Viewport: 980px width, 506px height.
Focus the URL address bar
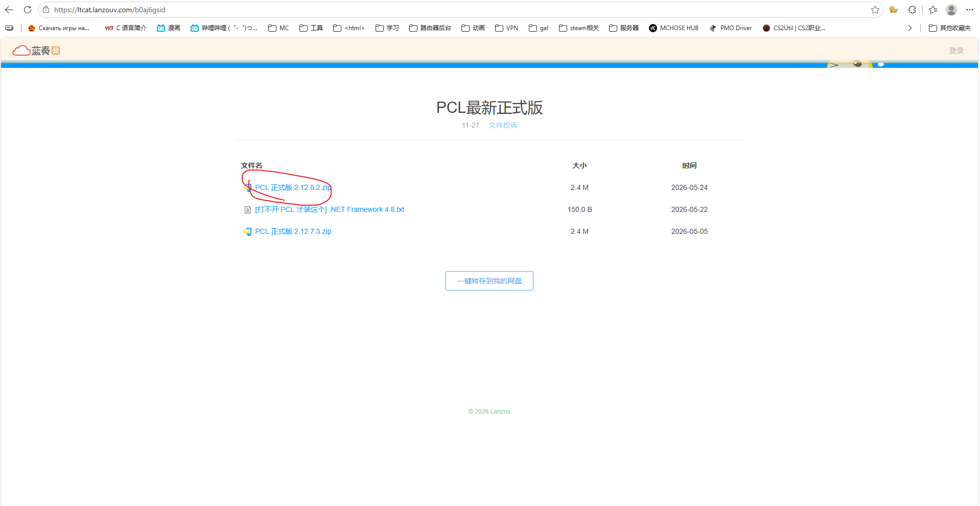tap(460, 10)
